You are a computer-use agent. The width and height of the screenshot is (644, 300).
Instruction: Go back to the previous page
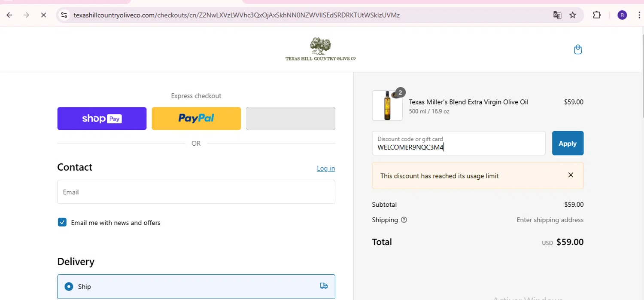pos(9,15)
